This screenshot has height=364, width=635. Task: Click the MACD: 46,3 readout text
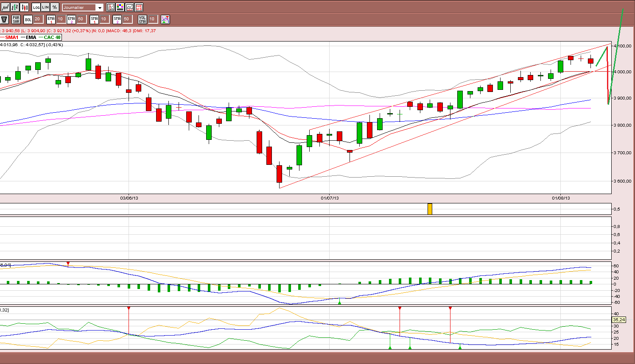(120, 31)
